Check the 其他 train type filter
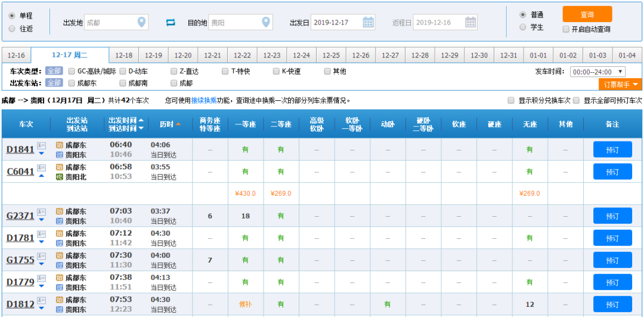This screenshot has height=317, width=644. (327, 71)
